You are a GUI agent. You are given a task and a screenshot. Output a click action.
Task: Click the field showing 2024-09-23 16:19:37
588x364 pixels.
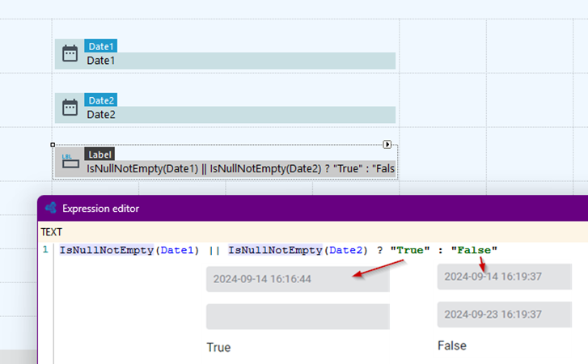505,314
